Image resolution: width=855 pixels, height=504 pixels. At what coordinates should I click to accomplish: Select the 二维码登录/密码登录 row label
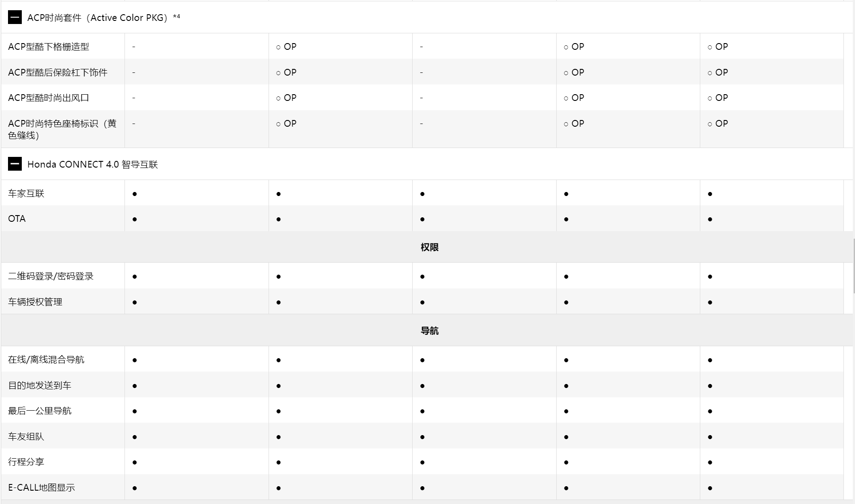coord(51,276)
